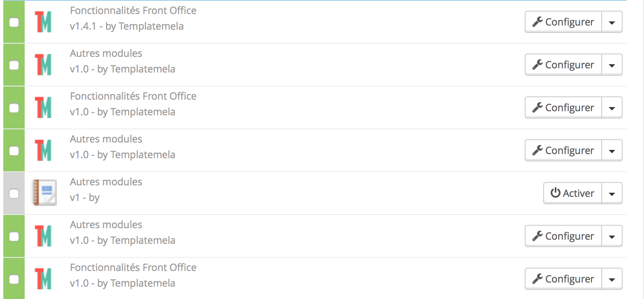Click the wrench icon in the v1.4.1 module row
The width and height of the screenshot is (644, 299).
coord(537,22)
